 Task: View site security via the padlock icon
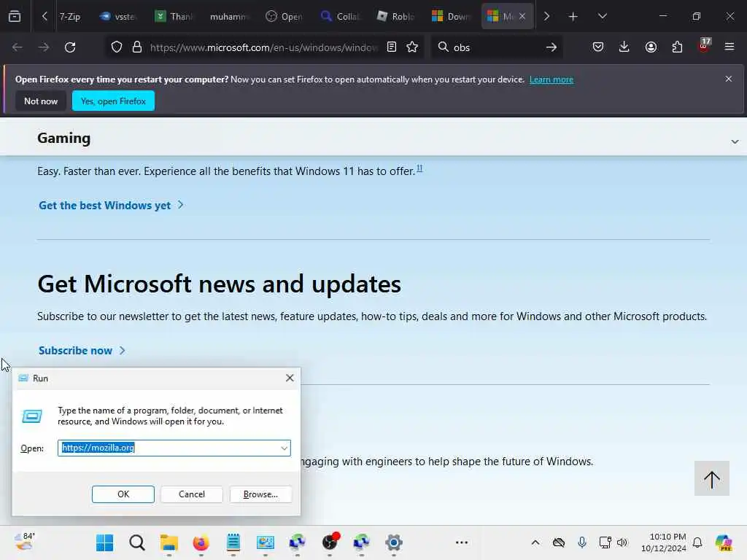137,47
